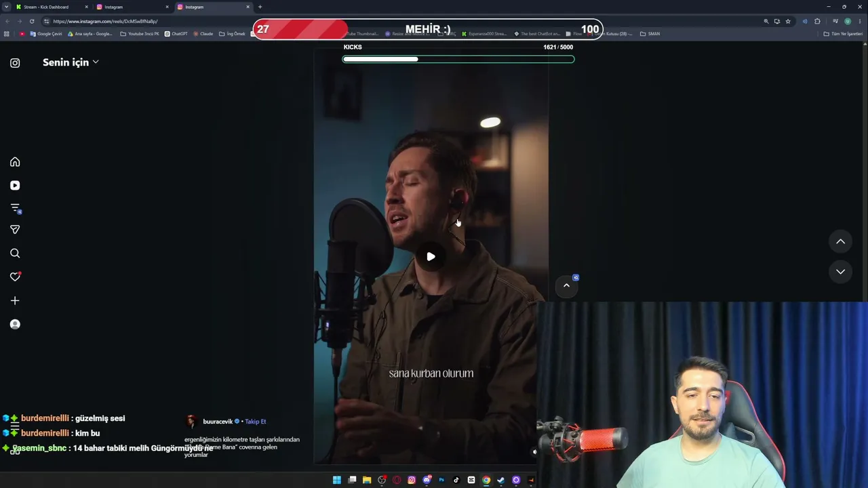Open the apps grid in bookmarks bar
The height and width of the screenshot is (488, 868).
point(7,34)
